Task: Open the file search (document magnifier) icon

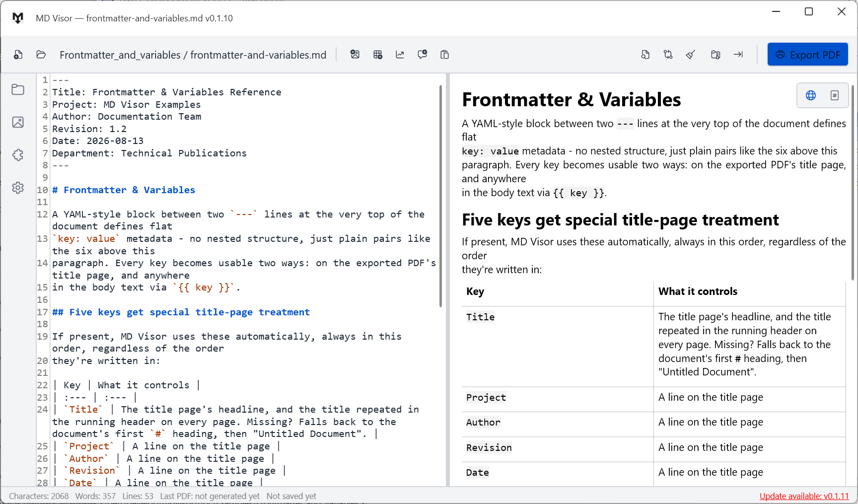Action: (x=645, y=55)
